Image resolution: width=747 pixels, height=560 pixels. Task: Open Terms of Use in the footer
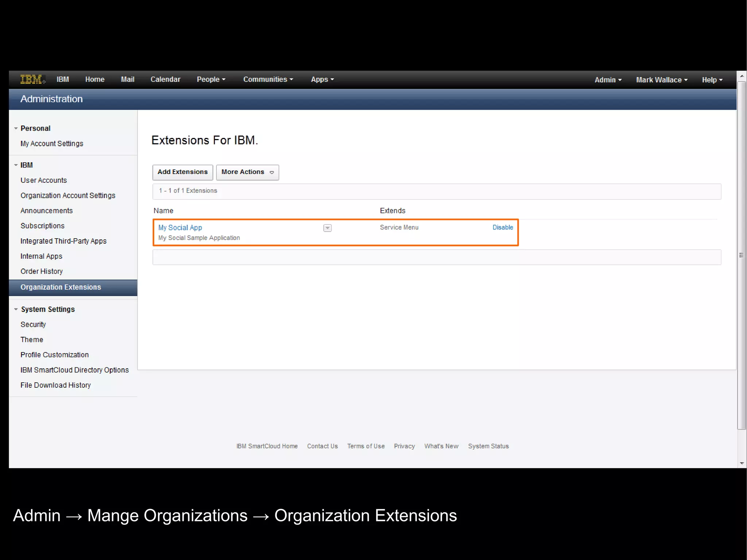pyautogui.click(x=366, y=446)
